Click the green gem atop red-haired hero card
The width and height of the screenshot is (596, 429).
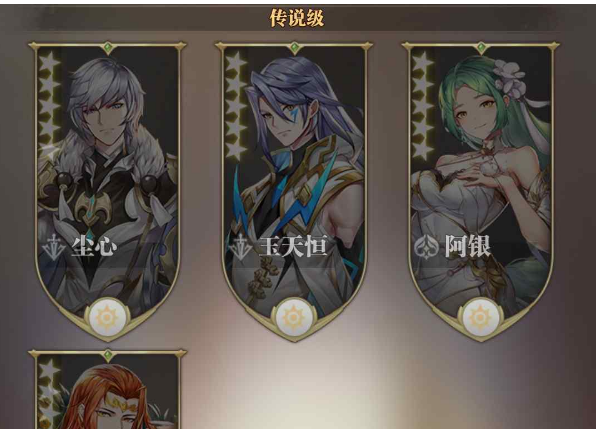tap(108, 356)
